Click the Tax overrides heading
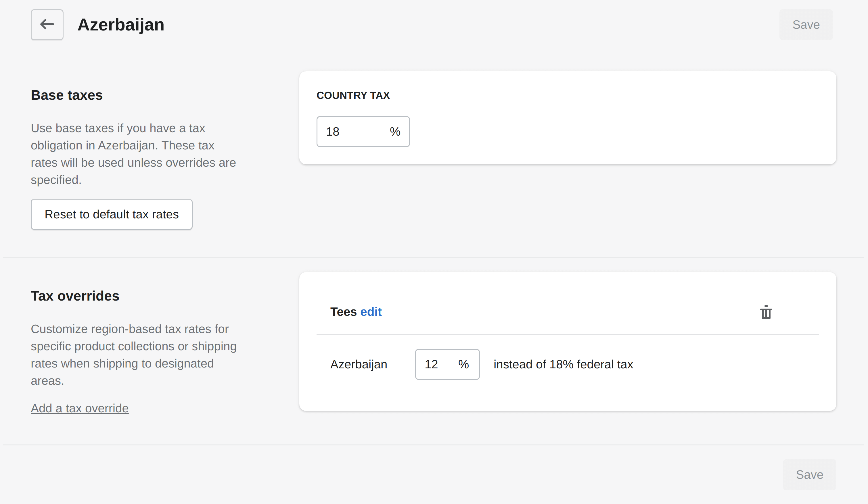Image resolution: width=868 pixels, height=504 pixels. point(75,296)
